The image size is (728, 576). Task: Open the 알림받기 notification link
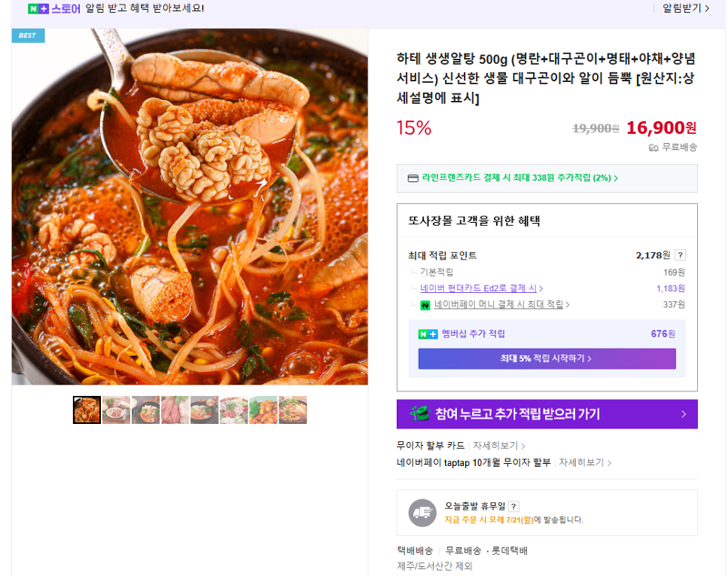click(685, 8)
